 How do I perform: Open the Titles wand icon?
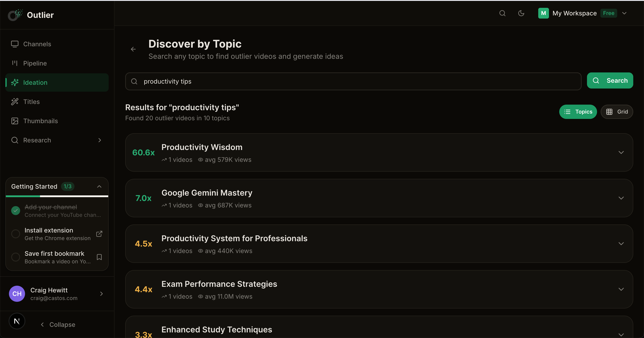coord(15,101)
